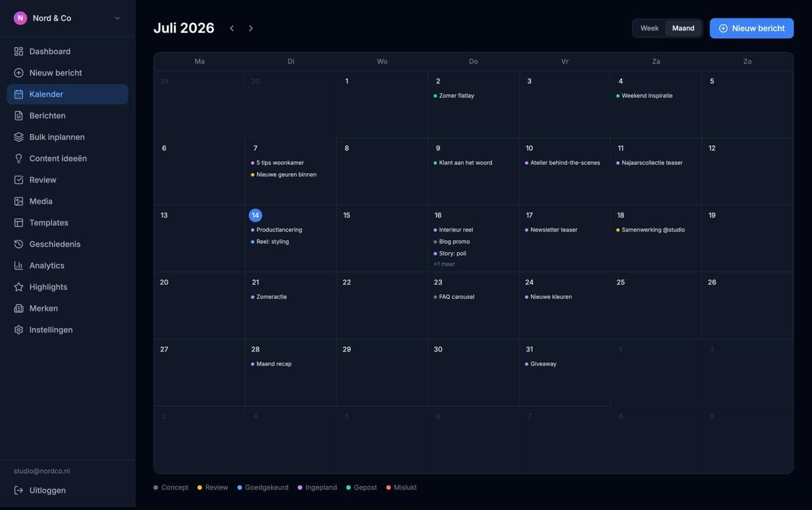Viewport: 812px width, 510px height.
Task: Click the July 25 day cell
Action: [x=656, y=306]
